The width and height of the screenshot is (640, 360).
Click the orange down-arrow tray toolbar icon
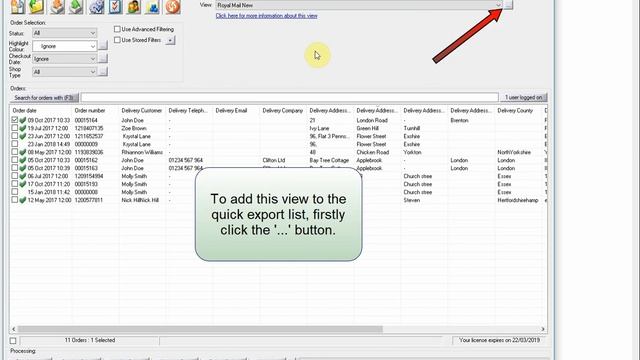[x=57, y=7]
